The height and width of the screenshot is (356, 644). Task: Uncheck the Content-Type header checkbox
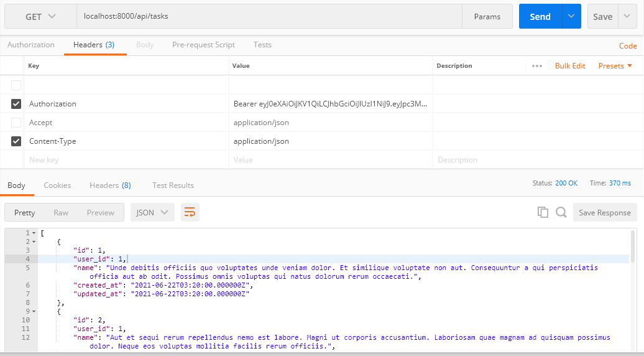coord(16,141)
